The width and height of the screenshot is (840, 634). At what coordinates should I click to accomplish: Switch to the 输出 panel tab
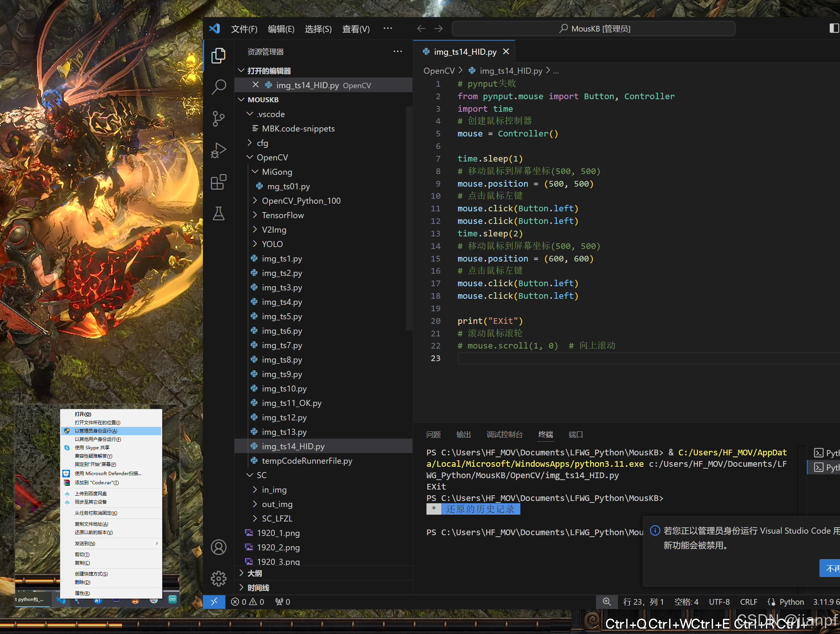coord(463,434)
